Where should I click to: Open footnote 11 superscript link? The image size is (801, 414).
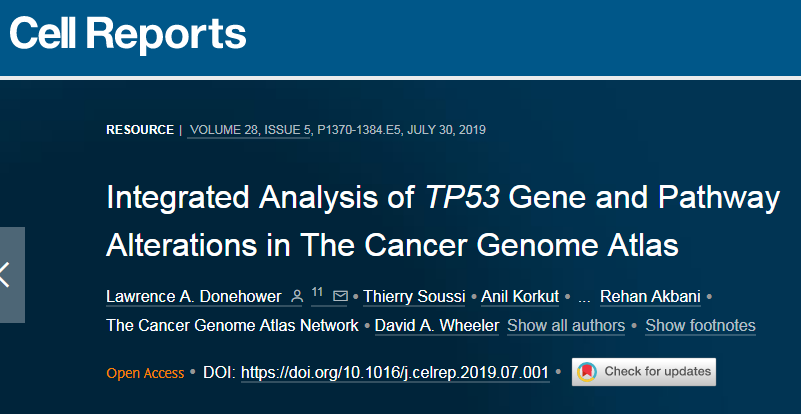pyautogui.click(x=317, y=293)
